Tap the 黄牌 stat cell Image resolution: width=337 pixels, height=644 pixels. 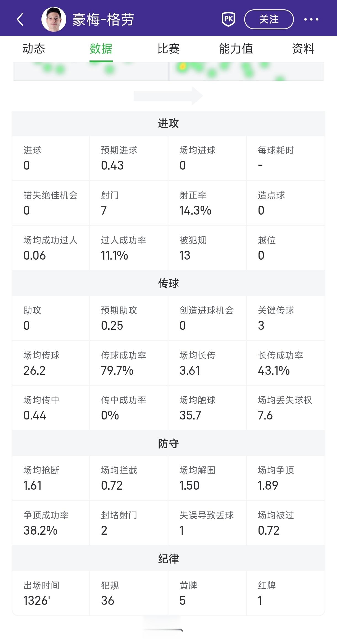207,593
